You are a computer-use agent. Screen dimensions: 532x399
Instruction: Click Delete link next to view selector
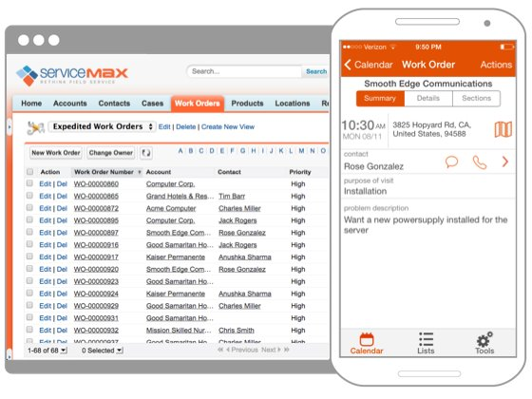click(x=185, y=127)
